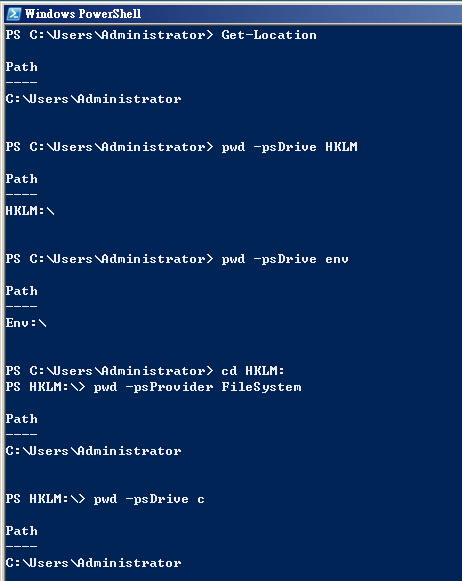462x581 pixels.
Task: Click the C:\Users\Administrator output after FileSystem
Action: (x=93, y=451)
